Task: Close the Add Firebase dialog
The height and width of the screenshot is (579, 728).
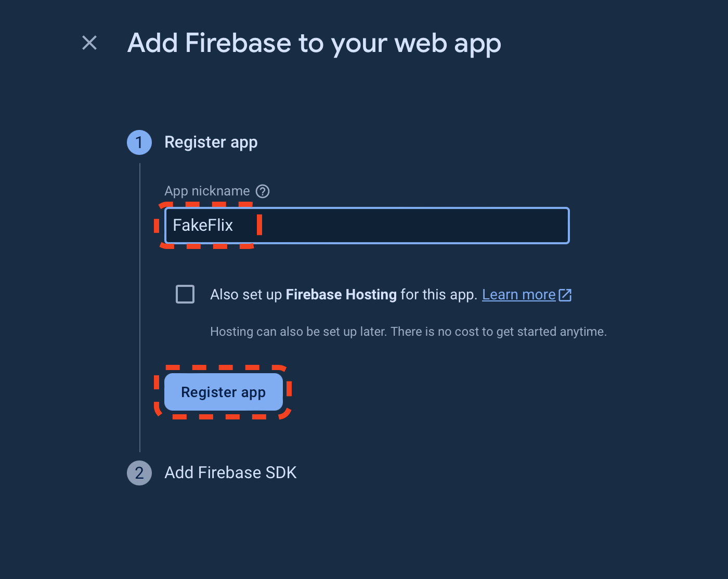Action: tap(89, 43)
